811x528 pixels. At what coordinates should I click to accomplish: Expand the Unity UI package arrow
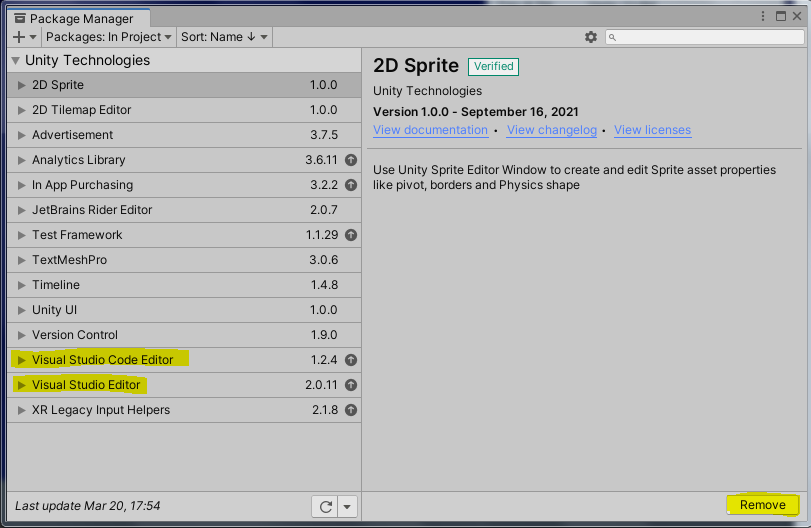click(21, 310)
